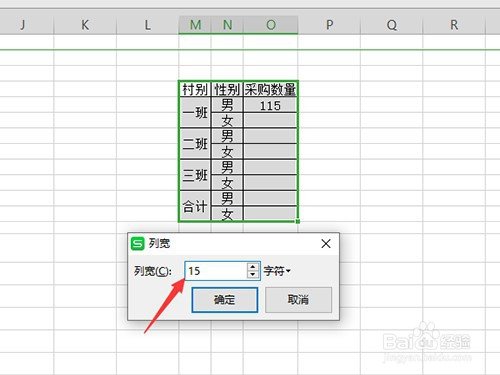Click the 男 cell in the 一班 row
The width and height of the screenshot is (500, 375).
click(227, 105)
